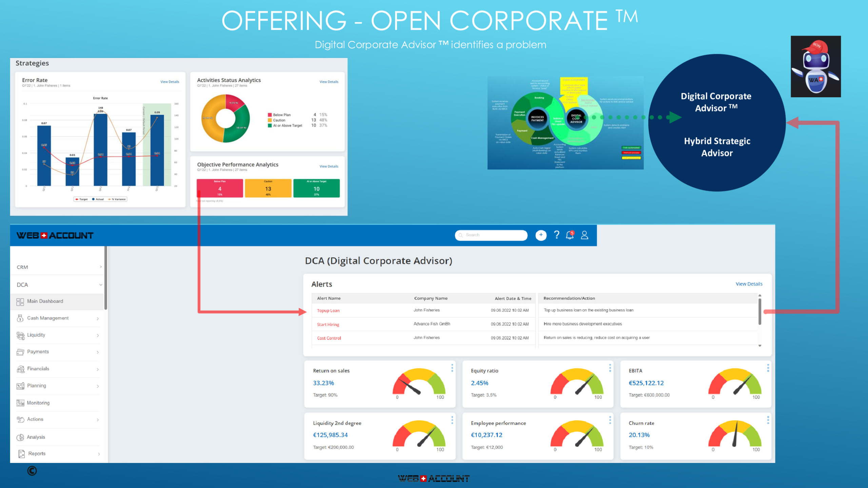Screen dimensions: 868x488
Task: Open notifications bell icon
Action: pyautogui.click(x=570, y=235)
